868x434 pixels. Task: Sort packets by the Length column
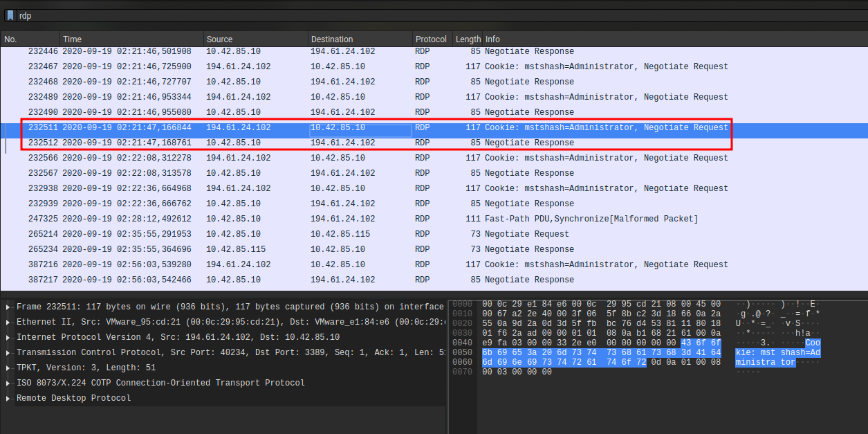[468, 39]
